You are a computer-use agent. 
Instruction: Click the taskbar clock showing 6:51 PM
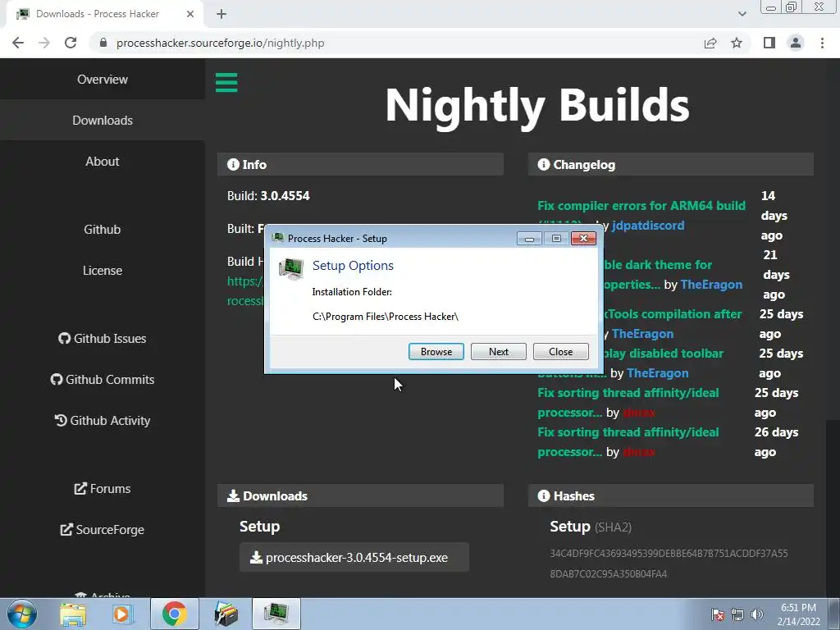tap(798, 614)
